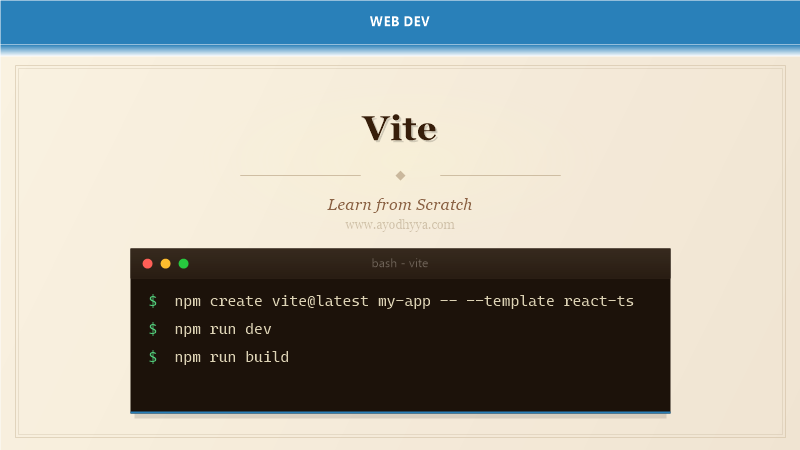The width and height of the screenshot is (800, 450).
Task: Click the bash - vite terminal title
Action: click(x=399, y=263)
